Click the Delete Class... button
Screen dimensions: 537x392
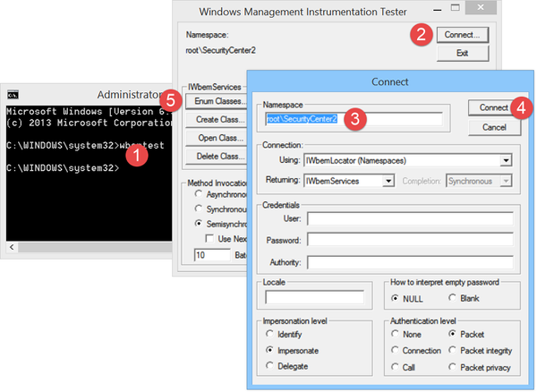(x=216, y=156)
